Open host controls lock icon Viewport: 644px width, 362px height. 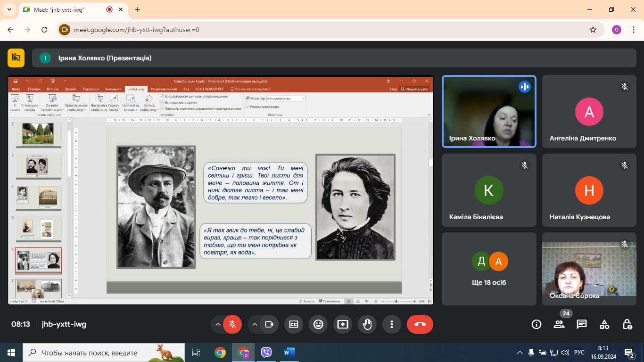pyautogui.click(x=627, y=324)
